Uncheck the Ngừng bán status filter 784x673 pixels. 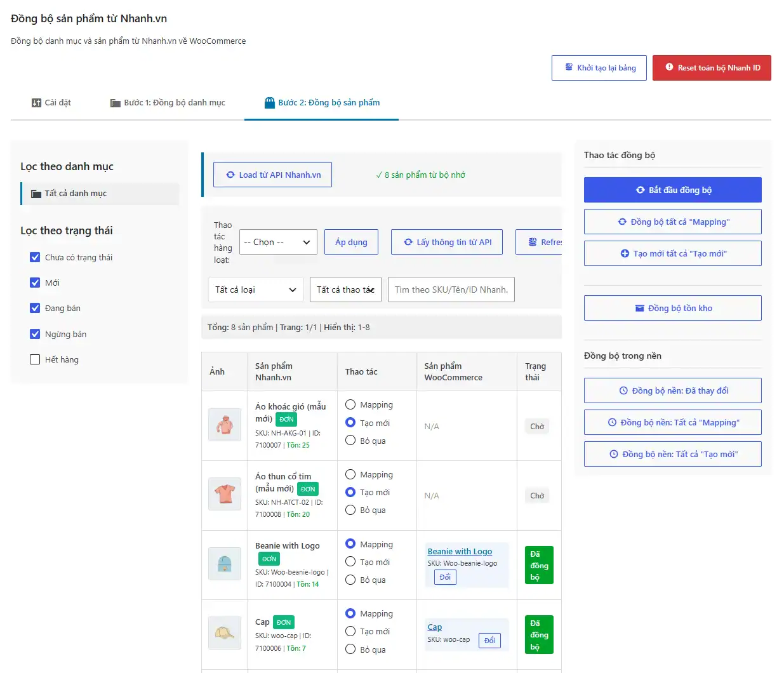35,334
